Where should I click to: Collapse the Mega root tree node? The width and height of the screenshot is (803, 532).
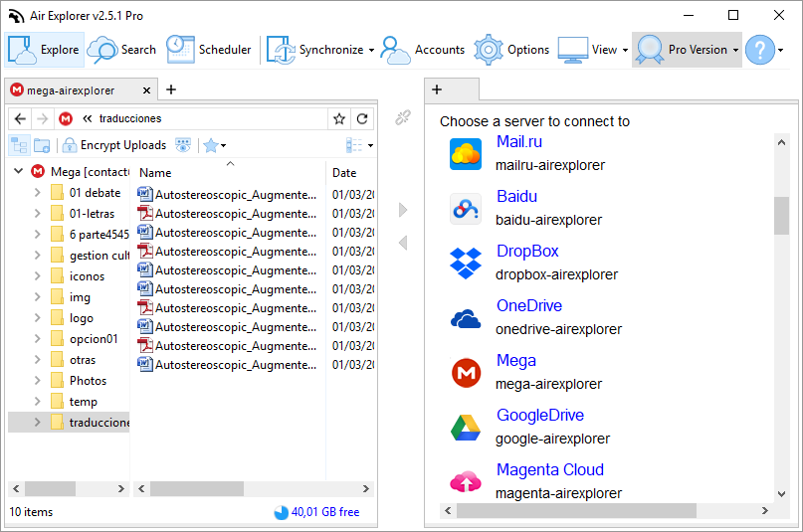[x=19, y=171]
